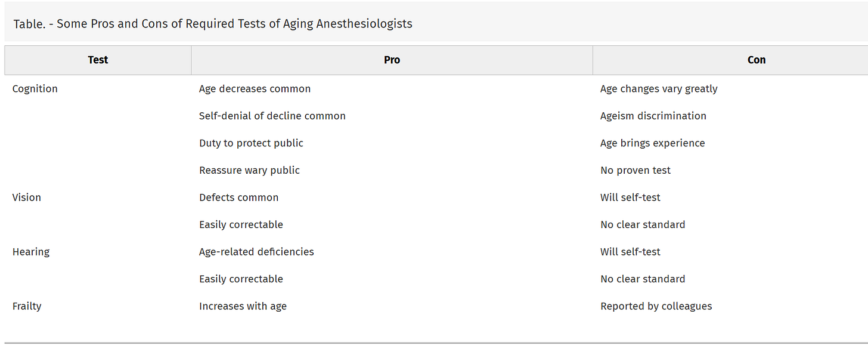Image resolution: width=868 pixels, height=354 pixels.
Task: Click the 'Ageism discrimination' cell
Action: [x=653, y=116]
